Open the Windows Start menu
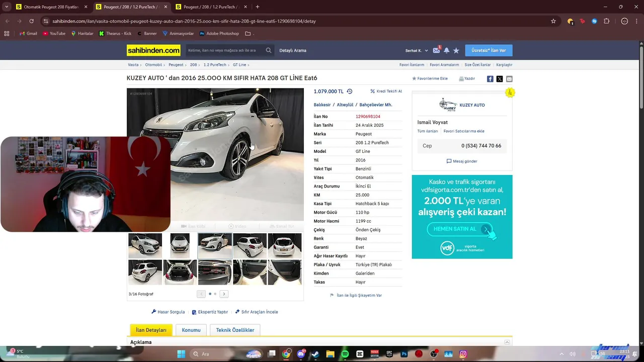Viewport: 644px width, 362px height. point(181,354)
